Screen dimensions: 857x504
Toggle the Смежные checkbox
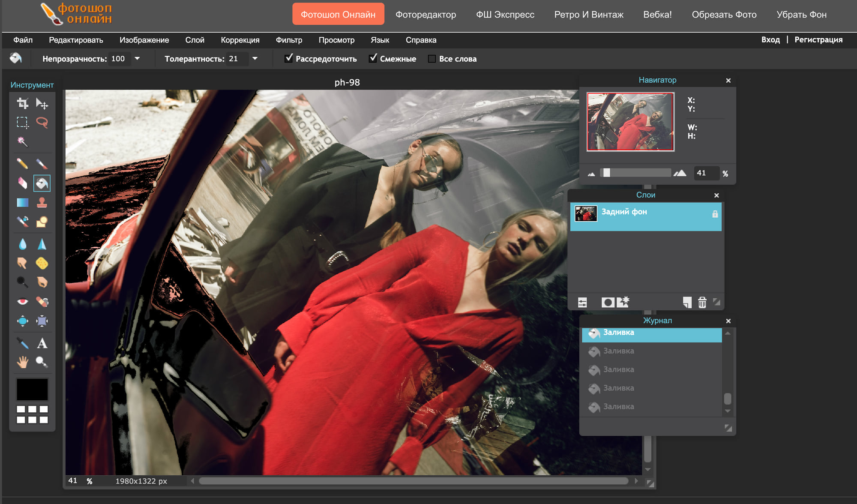(373, 58)
